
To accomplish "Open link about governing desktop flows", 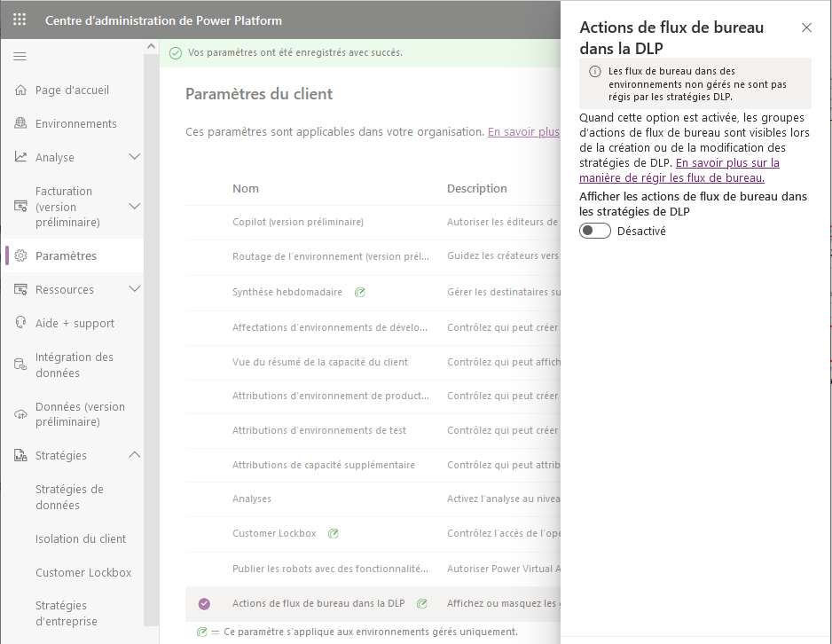I will tap(679, 170).
